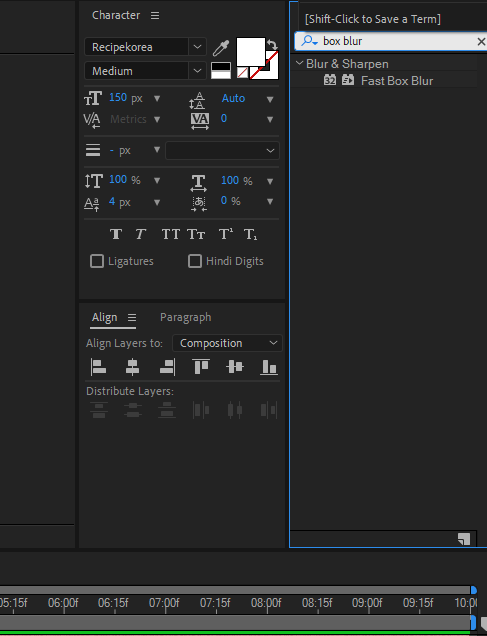Click the kerning V/A icon
487x636 pixels.
(92, 120)
